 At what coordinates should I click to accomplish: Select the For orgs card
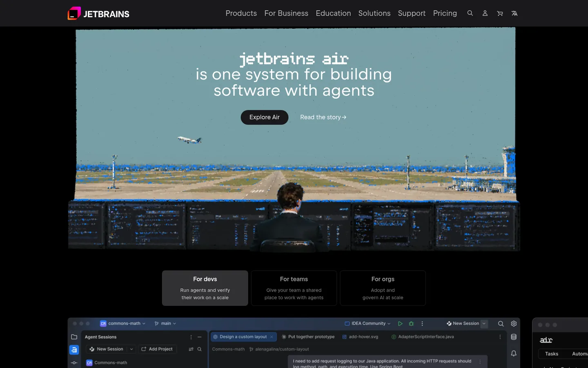pyautogui.click(x=383, y=288)
